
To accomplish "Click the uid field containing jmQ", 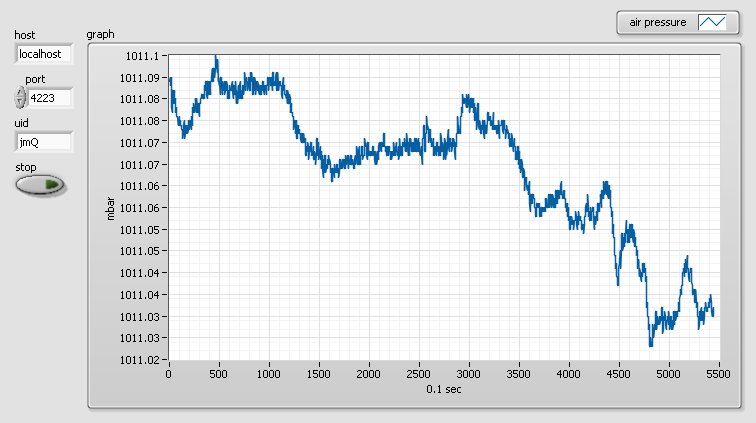I will (44, 142).
